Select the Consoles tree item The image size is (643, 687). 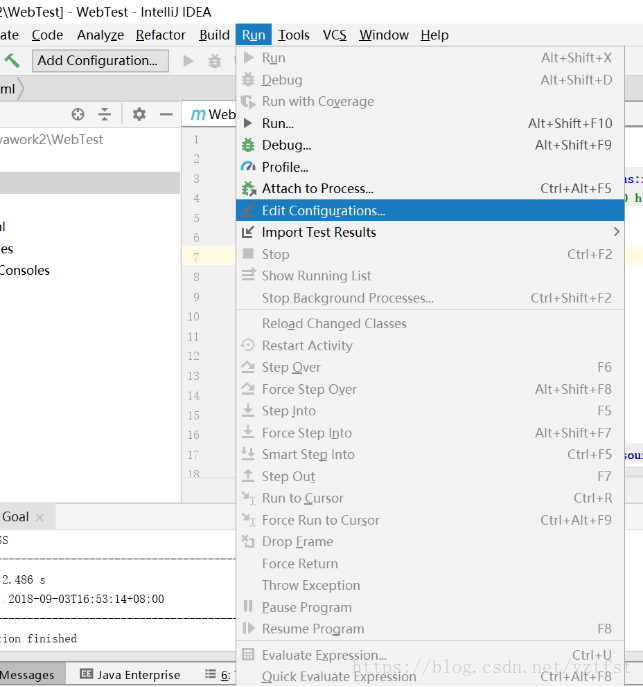click(x=25, y=270)
